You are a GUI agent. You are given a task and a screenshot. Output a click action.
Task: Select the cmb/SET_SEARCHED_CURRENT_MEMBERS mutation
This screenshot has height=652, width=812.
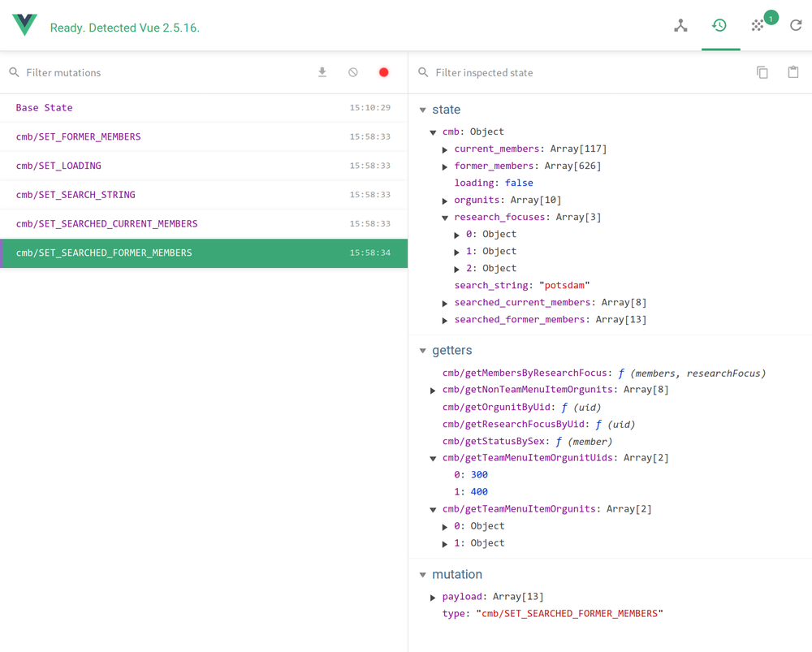coord(204,224)
